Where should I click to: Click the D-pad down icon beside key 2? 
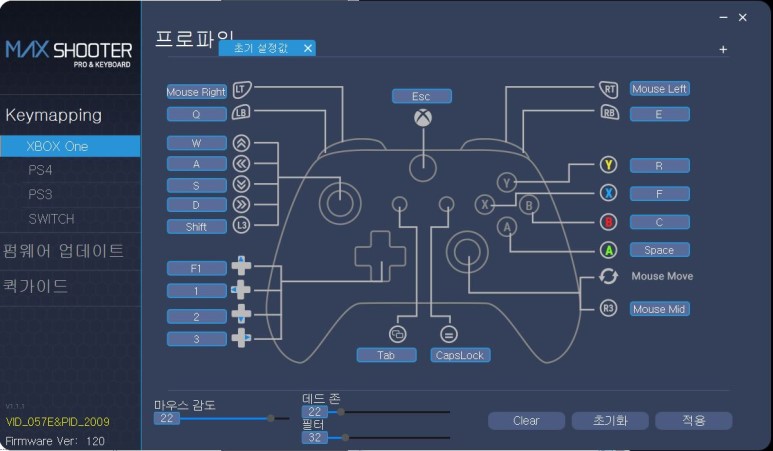pos(241,313)
